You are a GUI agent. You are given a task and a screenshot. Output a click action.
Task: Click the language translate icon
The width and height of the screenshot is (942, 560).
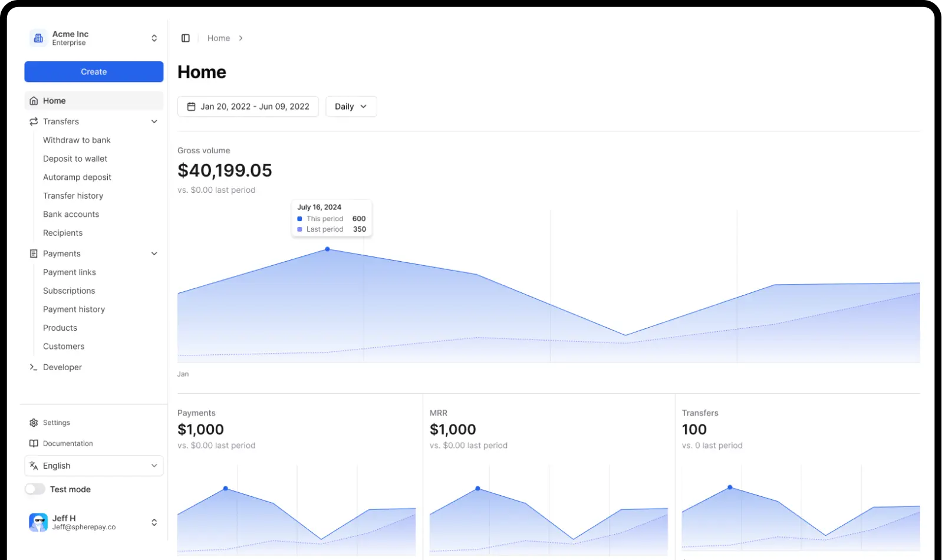tap(34, 466)
